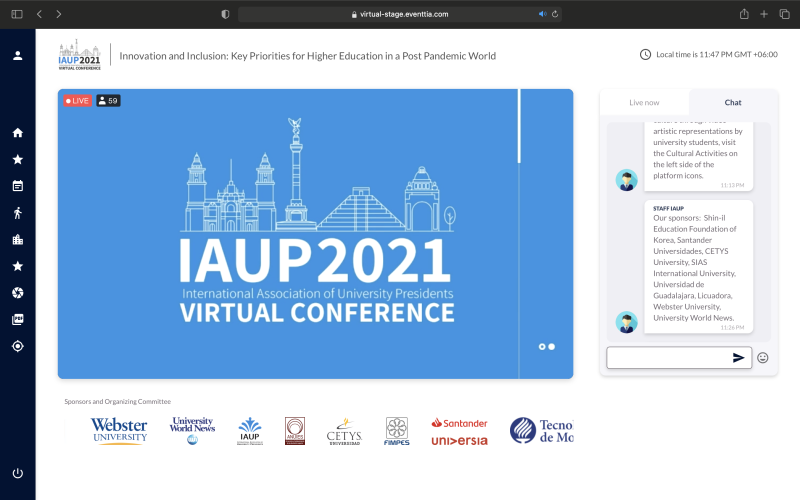Toggle the Safari sidebar panel
800x500 pixels.
click(x=16, y=14)
